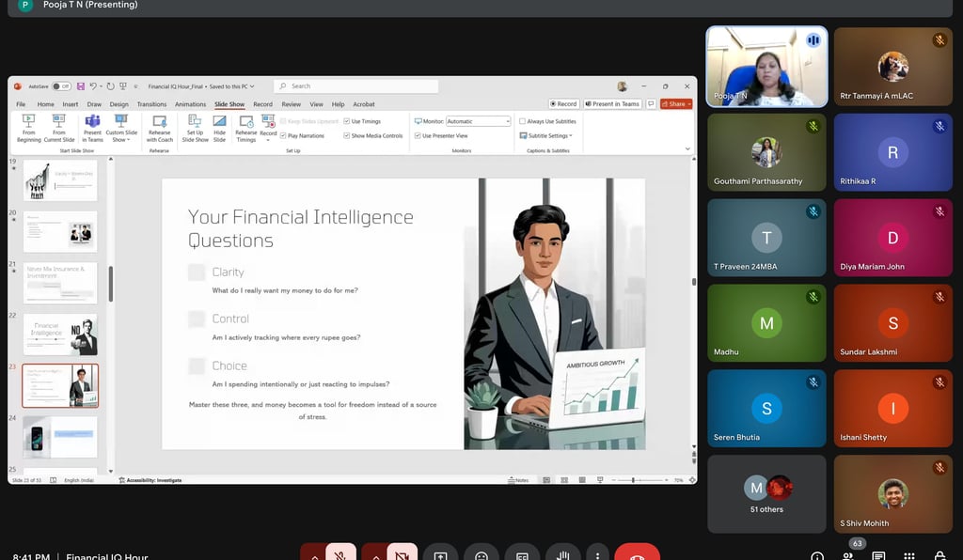
Task: Click the Save icon in title bar
Action: pos(81,86)
